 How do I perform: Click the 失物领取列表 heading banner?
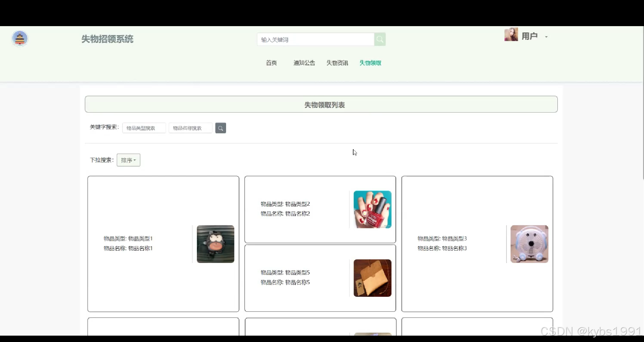pos(321,104)
